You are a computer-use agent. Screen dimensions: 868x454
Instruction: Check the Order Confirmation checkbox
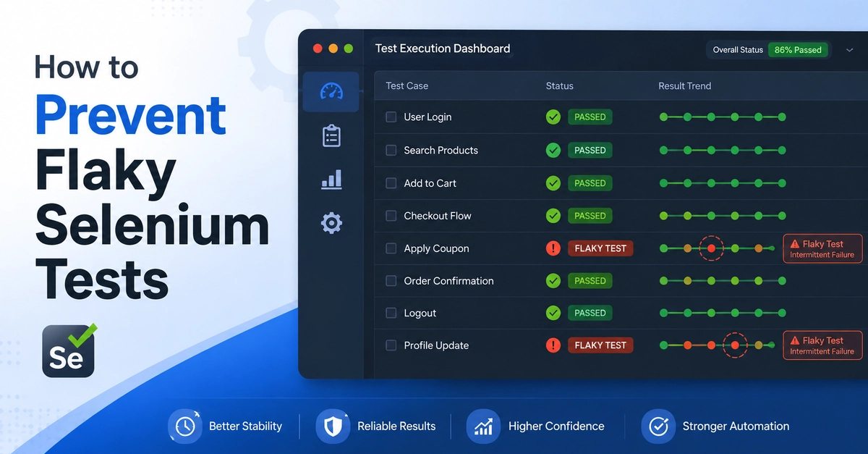[391, 281]
